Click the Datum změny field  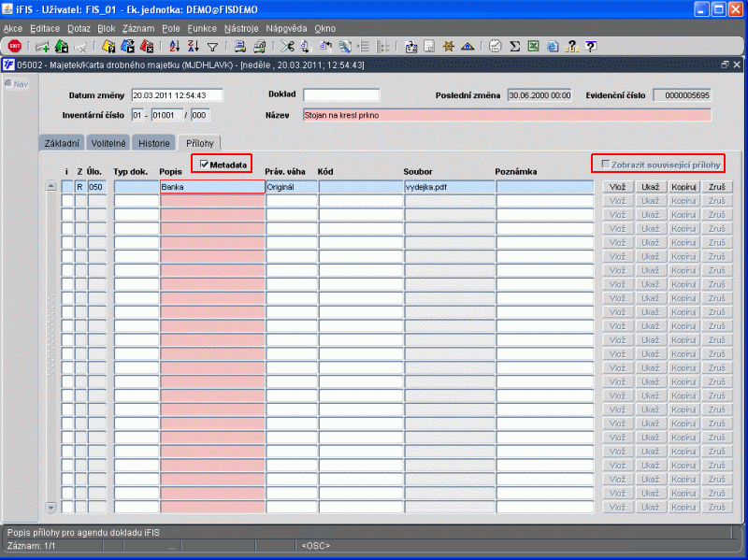(177, 95)
